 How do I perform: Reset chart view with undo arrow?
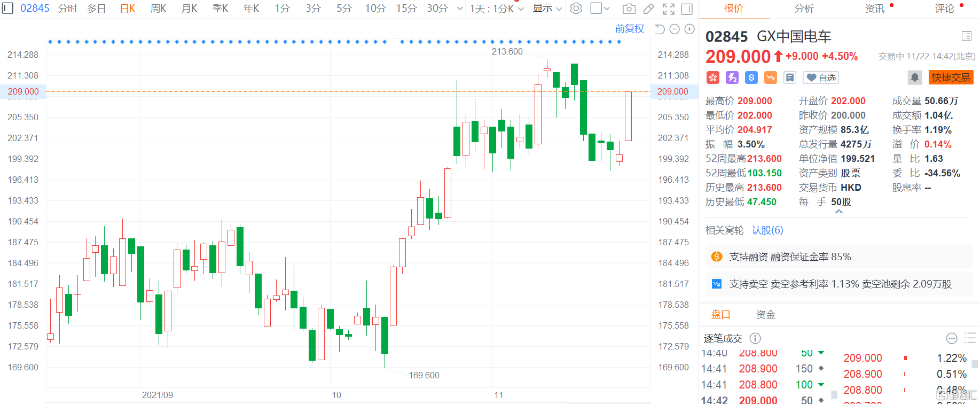[x=660, y=29]
